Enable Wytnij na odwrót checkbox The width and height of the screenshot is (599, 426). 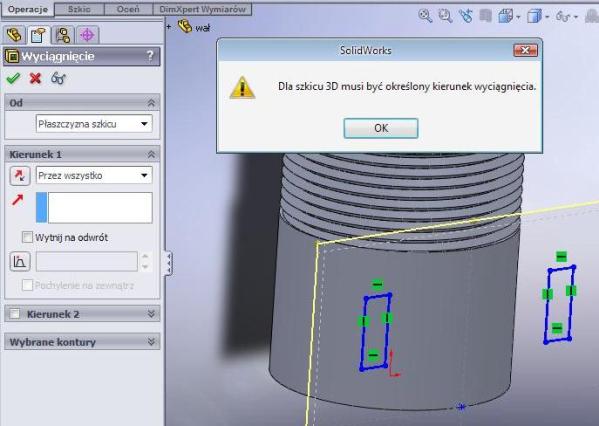(27, 237)
